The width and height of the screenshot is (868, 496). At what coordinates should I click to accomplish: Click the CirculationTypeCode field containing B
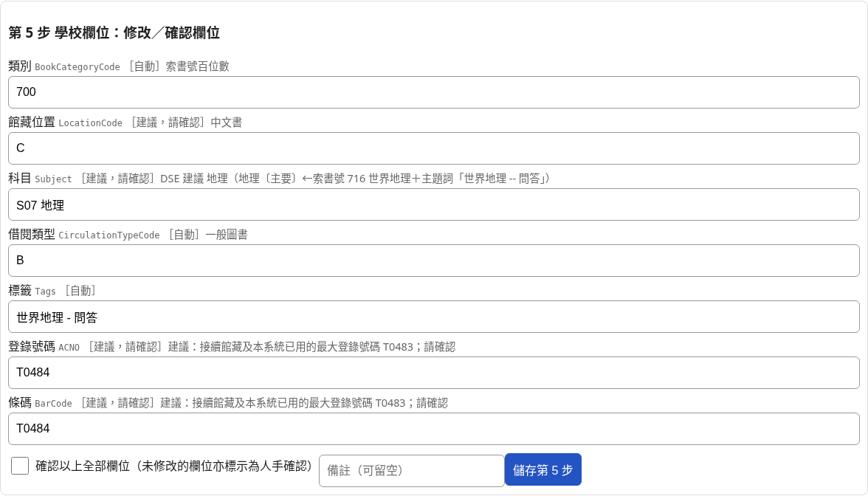[x=433, y=261]
